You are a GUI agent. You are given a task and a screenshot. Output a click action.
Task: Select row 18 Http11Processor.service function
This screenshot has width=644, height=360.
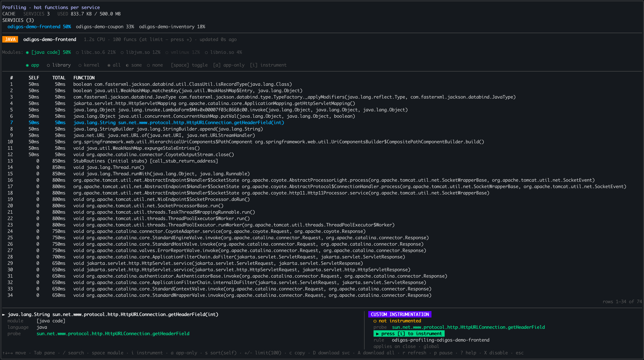click(322, 193)
